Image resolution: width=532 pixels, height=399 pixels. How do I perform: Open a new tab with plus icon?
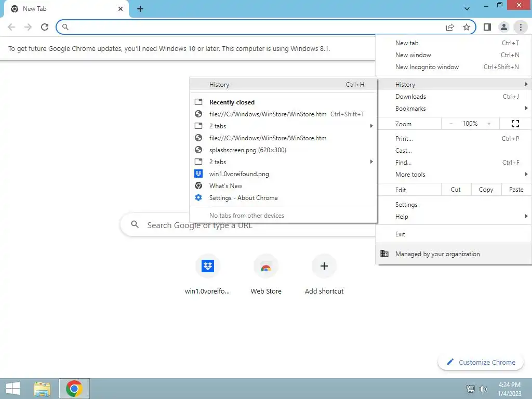(140, 9)
